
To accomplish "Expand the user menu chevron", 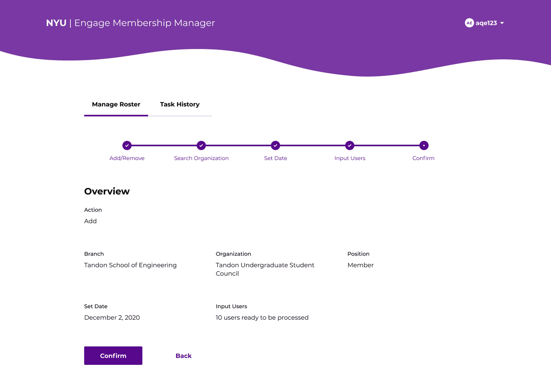I will tap(502, 23).
